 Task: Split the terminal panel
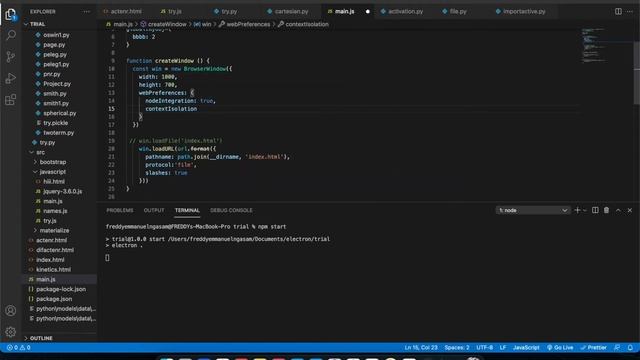[595, 210]
